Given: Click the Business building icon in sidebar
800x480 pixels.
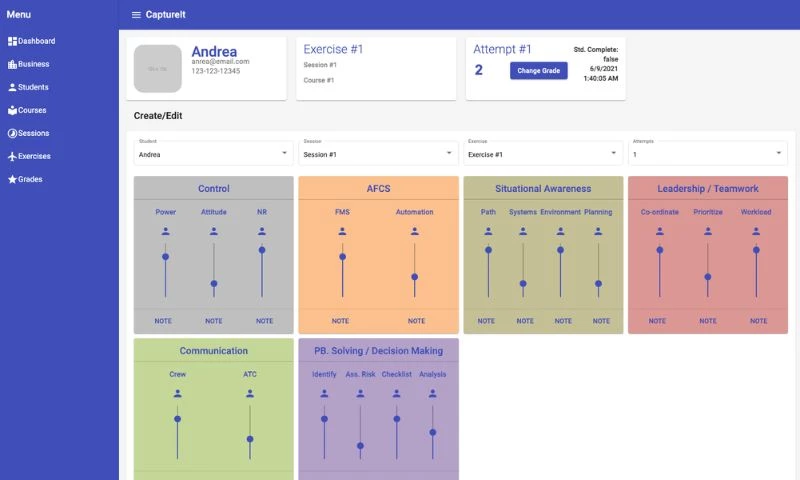Looking at the screenshot, I should click(x=12, y=64).
